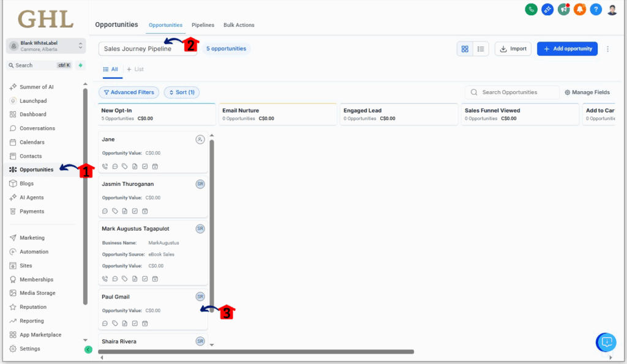Image resolution: width=627 pixels, height=364 pixels.
Task: Open the notes icon on Jane's card
Action: [x=135, y=166]
